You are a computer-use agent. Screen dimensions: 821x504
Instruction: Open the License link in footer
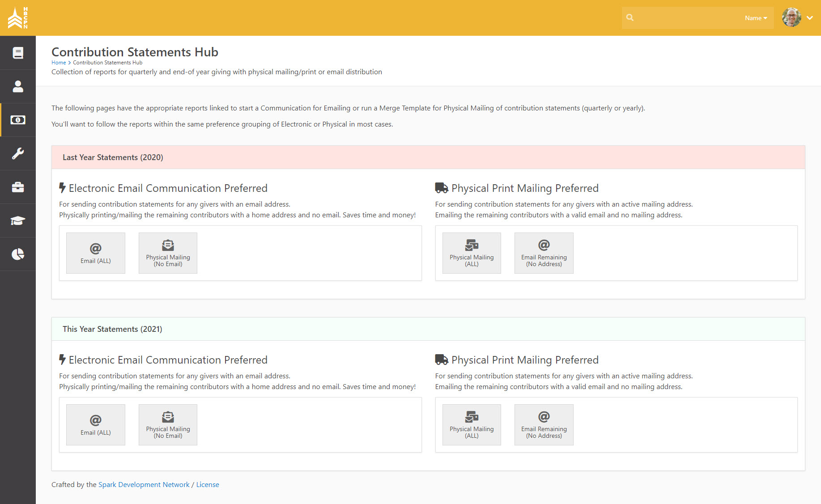(x=208, y=485)
